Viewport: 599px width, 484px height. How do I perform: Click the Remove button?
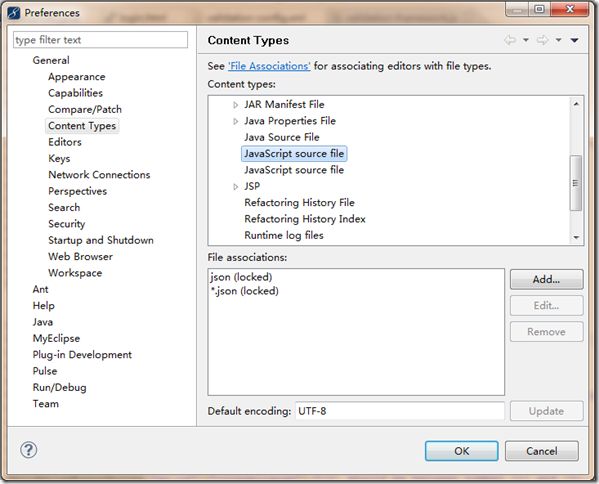coord(546,331)
